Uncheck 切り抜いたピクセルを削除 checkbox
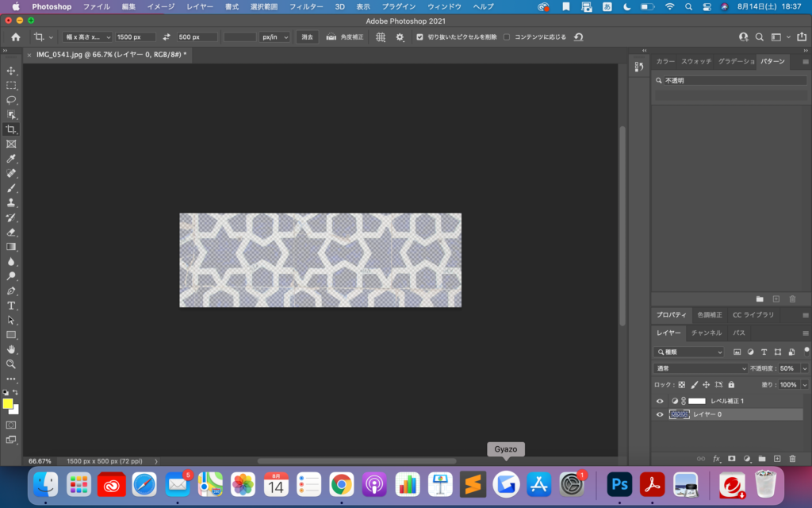The image size is (812, 508). tap(419, 37)
